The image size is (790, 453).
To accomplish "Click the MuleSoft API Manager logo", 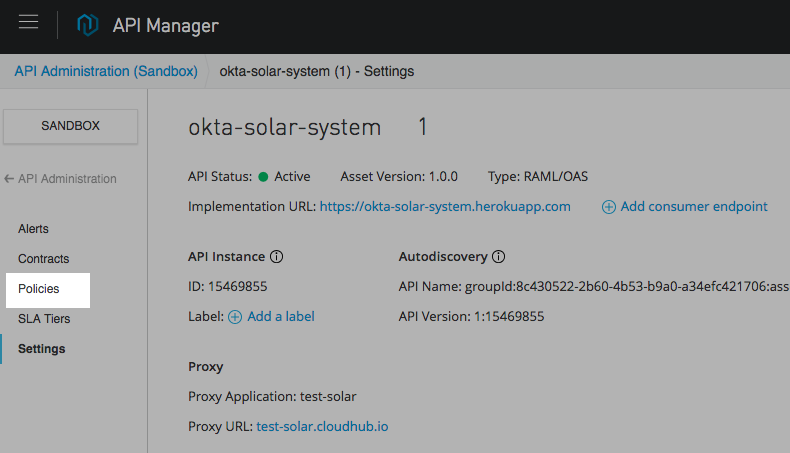I will (88, 25).
